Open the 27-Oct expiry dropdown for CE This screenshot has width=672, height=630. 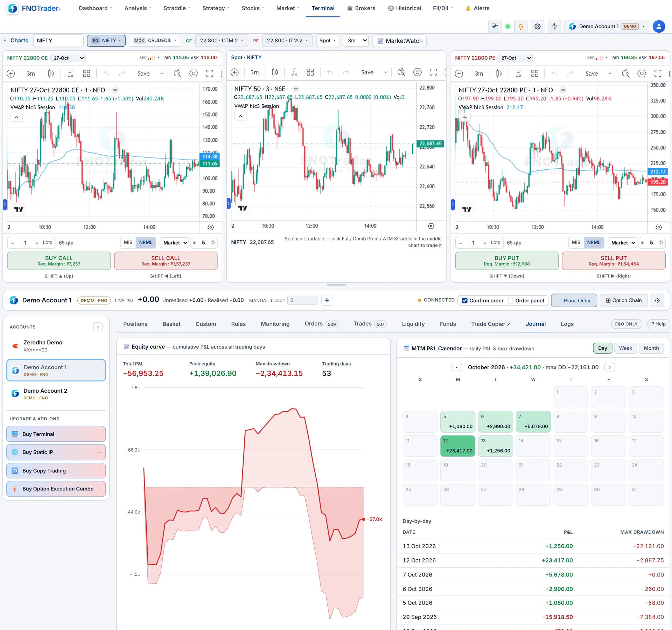point(68,58)
